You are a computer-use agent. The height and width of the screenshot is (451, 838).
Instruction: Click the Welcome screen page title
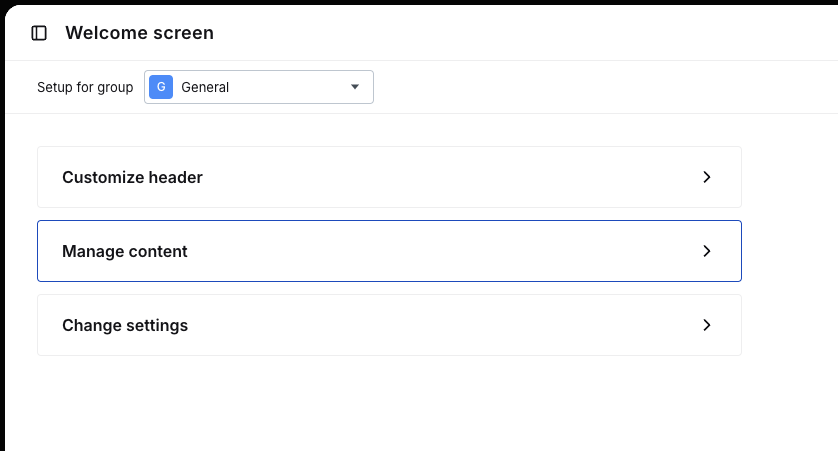tap(139, 33)
